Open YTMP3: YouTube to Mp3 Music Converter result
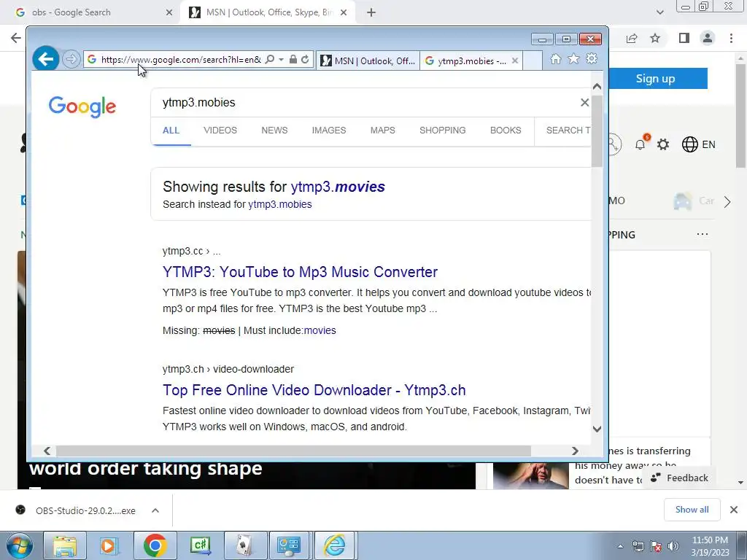The width and height of the screenshot is (747, 560). point(300,272)
